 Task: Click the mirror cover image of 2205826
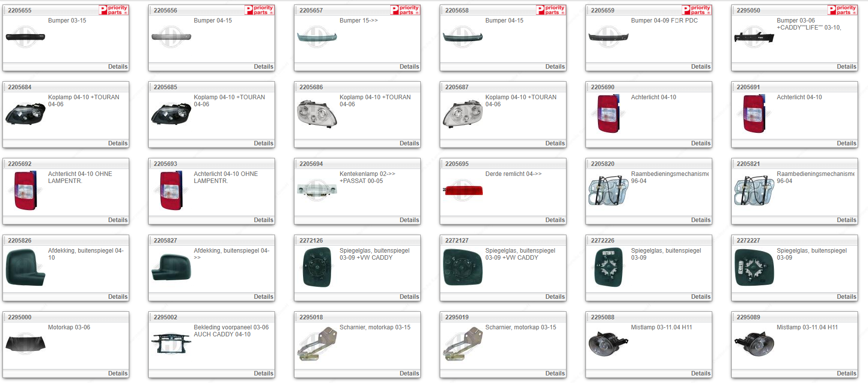25,267
